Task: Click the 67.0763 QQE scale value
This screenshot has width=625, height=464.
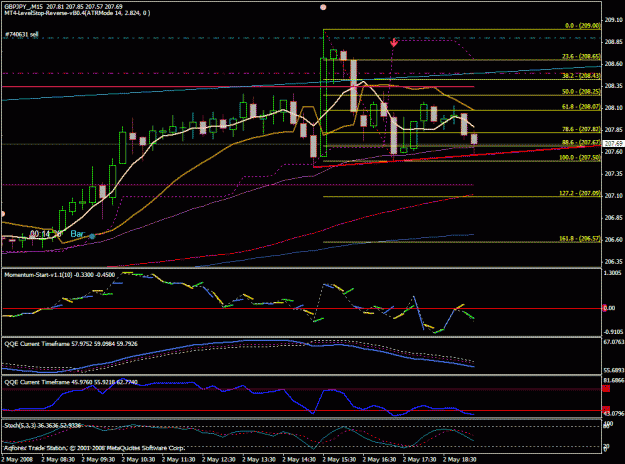Action: (613, 342)
